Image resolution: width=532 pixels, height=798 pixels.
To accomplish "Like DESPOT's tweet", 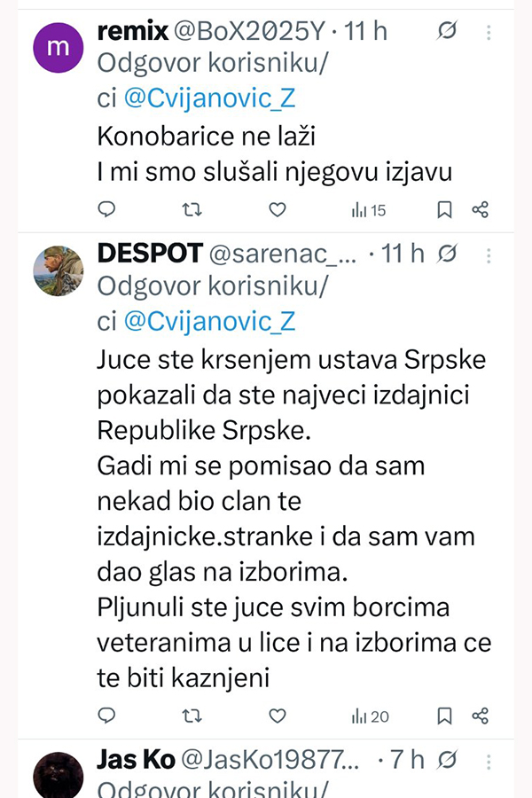I will click(x=278, y=716).
